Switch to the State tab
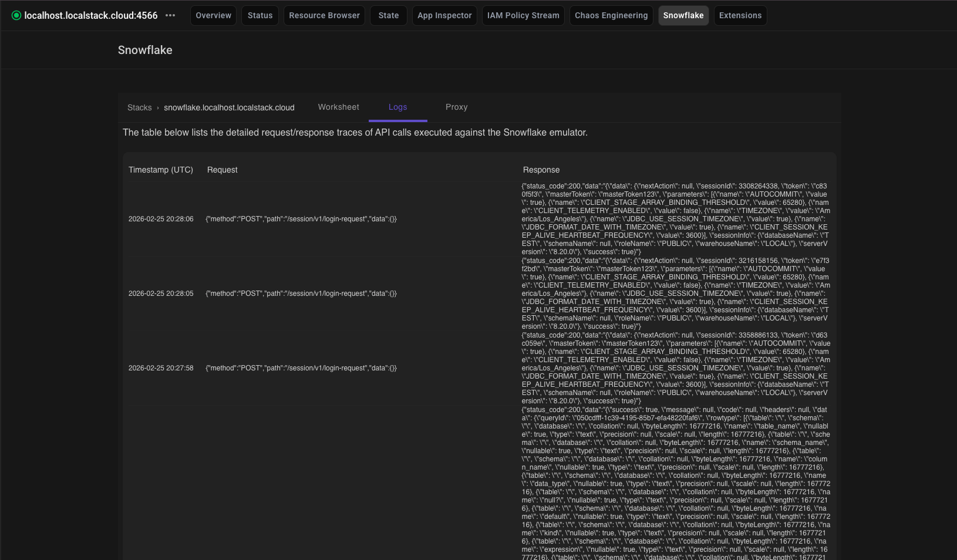Screen dimensions: 957x560 pyautogui.click(x=388, y=15)
